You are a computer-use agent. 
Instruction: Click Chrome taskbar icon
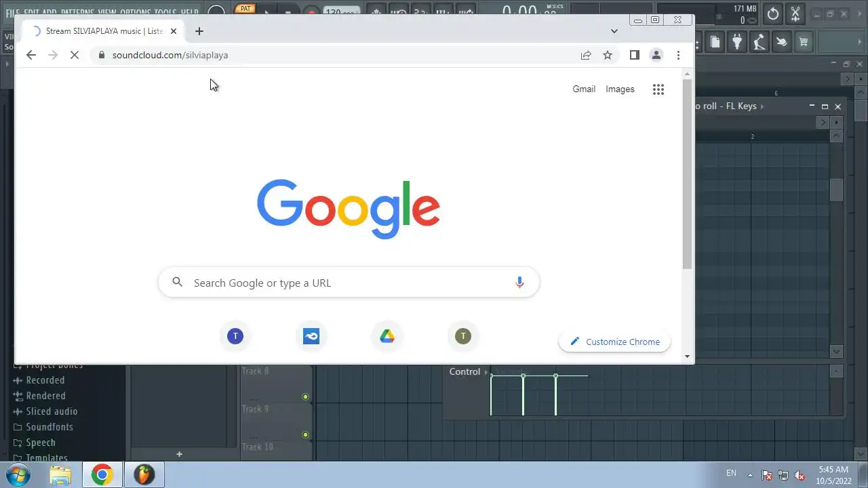102,474
